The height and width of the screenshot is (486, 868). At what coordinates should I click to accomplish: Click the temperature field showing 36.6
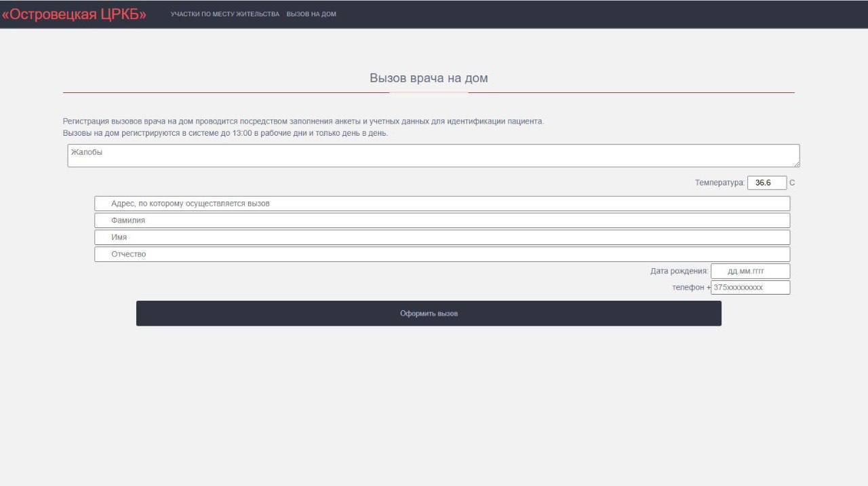(766, 183)
